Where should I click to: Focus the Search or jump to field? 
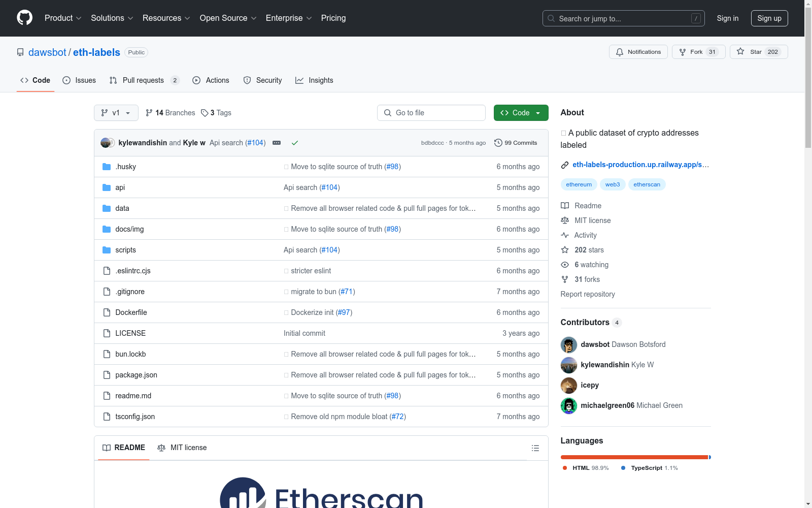pyautogui.click(x=624, y=18)
